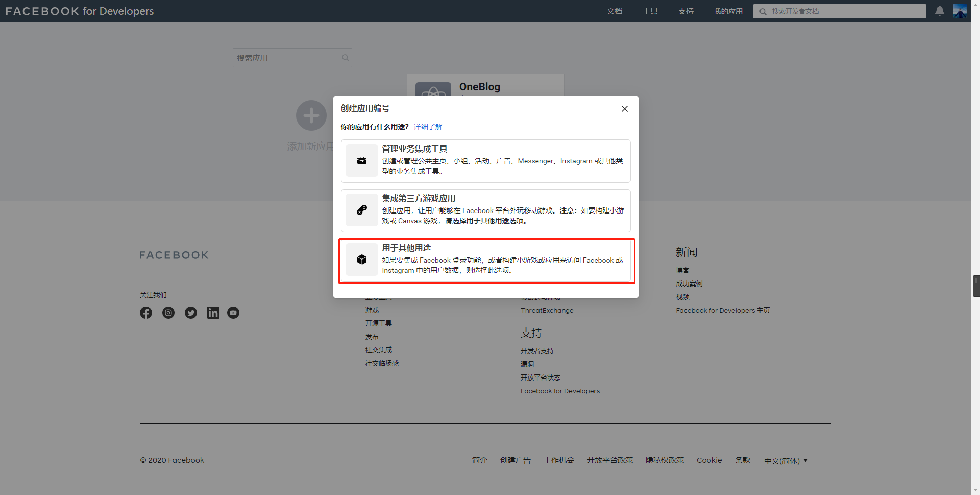Click the plus icon to add new app
This screenshot has height=495, width=980.
click(311, 115)
